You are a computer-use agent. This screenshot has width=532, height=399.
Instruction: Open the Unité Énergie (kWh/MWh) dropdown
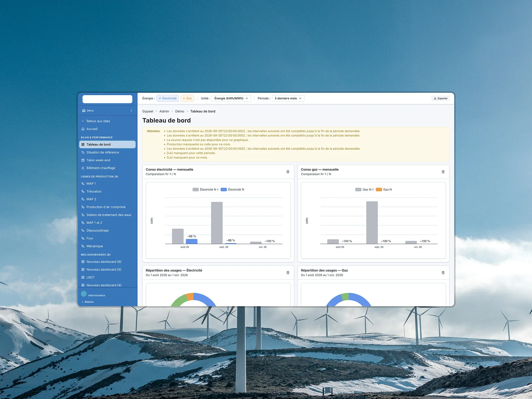[x=231, y=98]
